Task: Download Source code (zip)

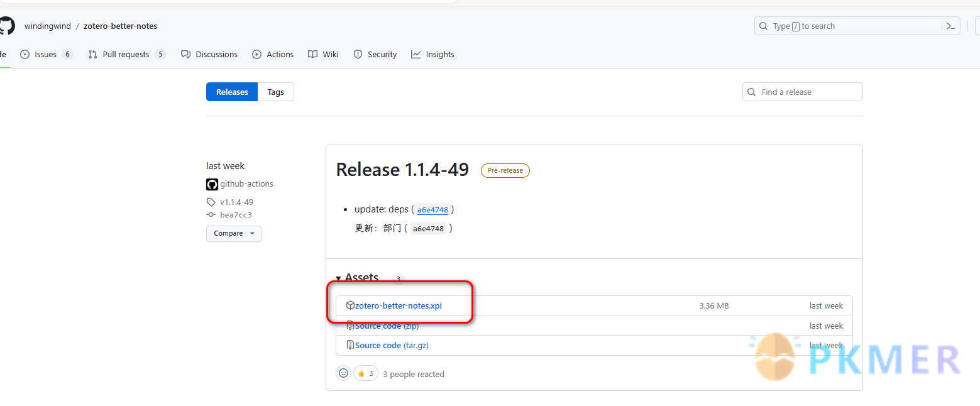Action: 387,326
